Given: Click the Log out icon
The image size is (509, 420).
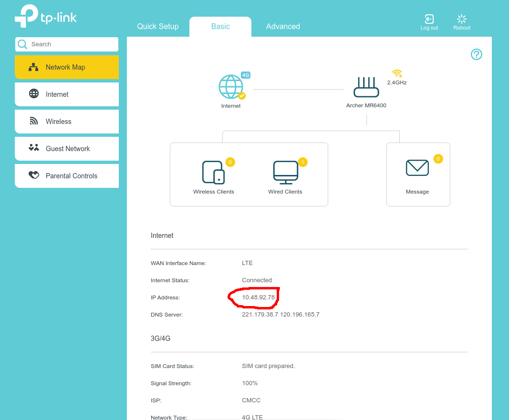Looking at the screenshot, I should point(429,19).
